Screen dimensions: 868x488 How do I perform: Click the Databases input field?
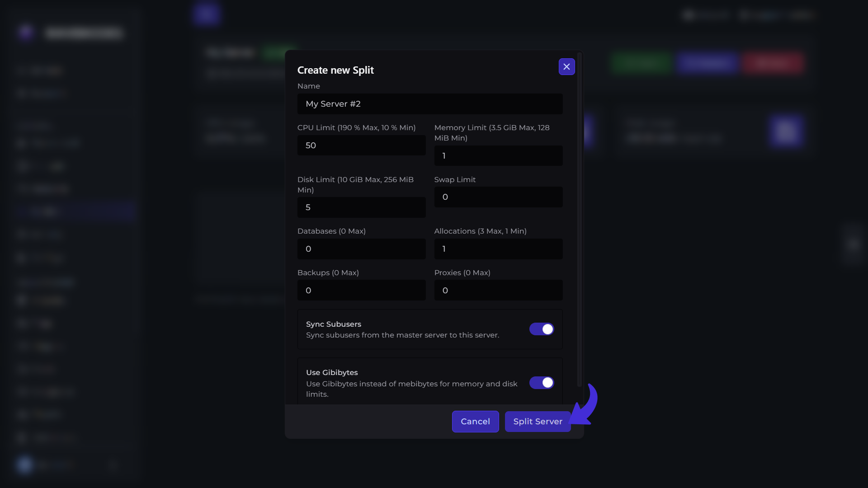(361, 249)
